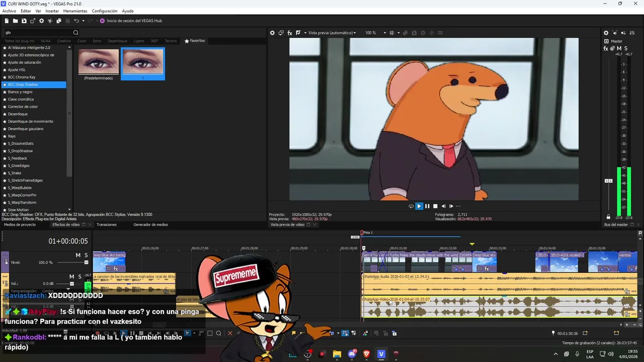
Task: Click the external monitor preview icon
Action: tap(281, 33)
